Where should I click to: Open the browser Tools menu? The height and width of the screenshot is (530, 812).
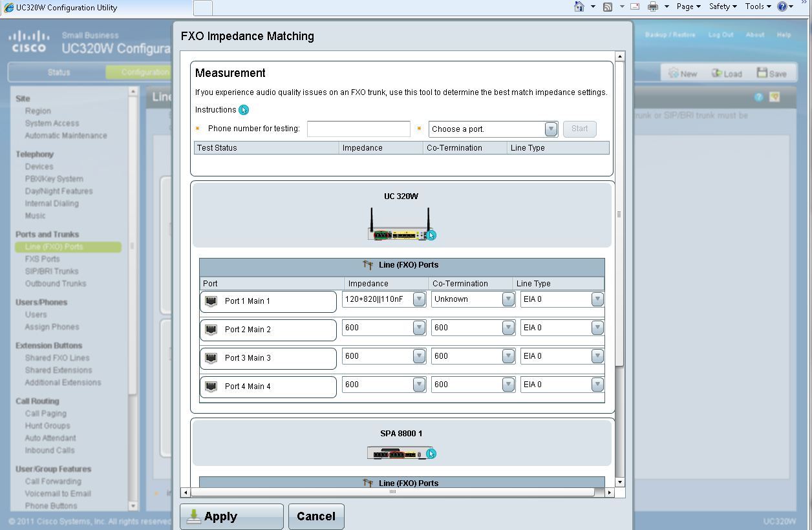click(x=758, y=6)
